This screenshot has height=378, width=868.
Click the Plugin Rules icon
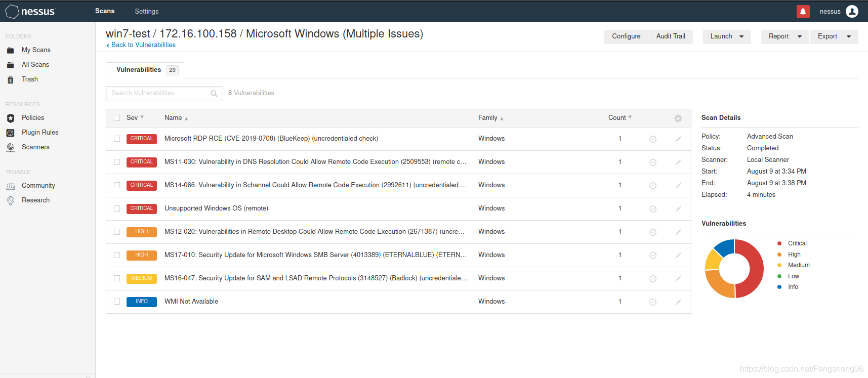[11, 133]
